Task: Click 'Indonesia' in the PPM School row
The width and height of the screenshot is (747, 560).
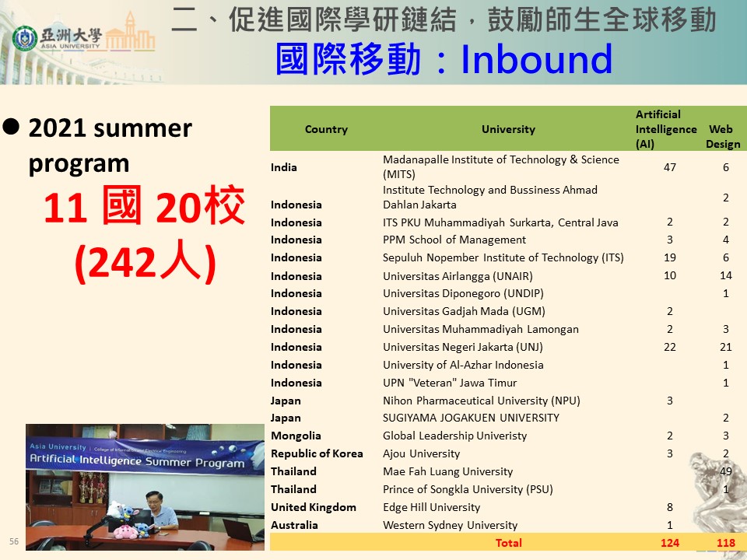Action: click(296, 240)
